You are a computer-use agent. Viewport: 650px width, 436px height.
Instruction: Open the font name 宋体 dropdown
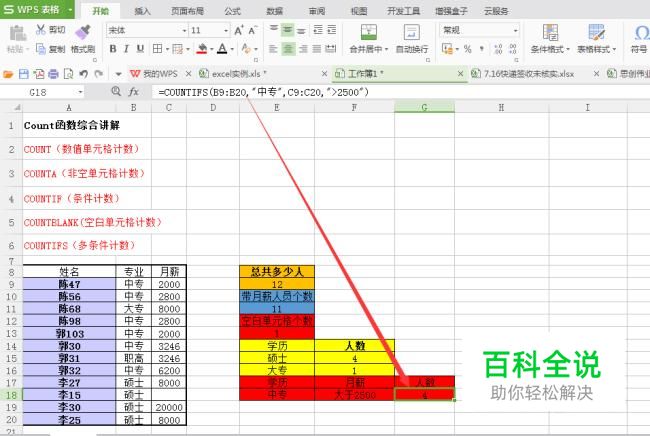point(184,31)
